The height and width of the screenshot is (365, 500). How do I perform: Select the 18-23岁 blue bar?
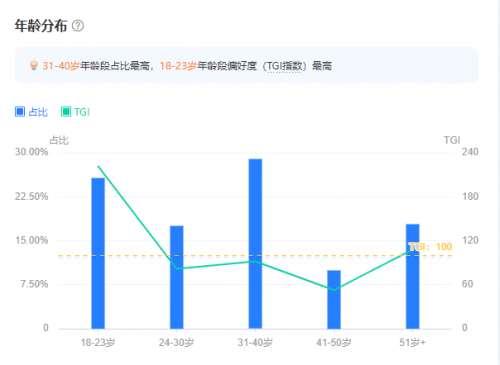[98, 253]
